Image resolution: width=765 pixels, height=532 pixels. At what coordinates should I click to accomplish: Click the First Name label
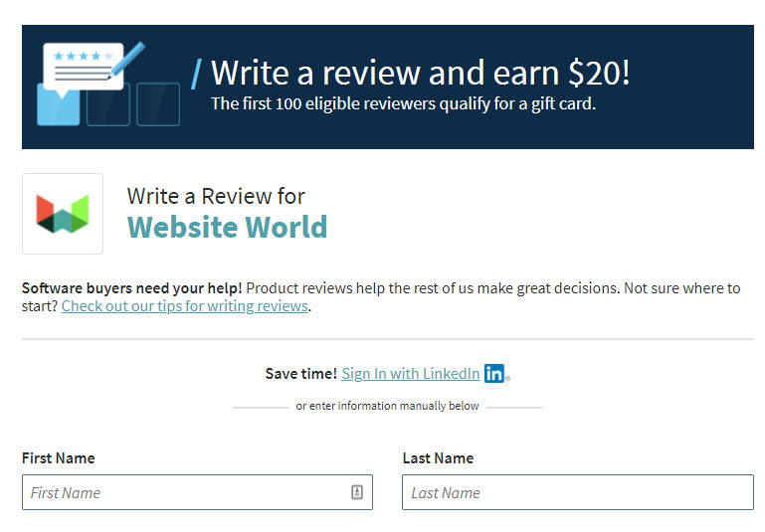tap(59, 458)
